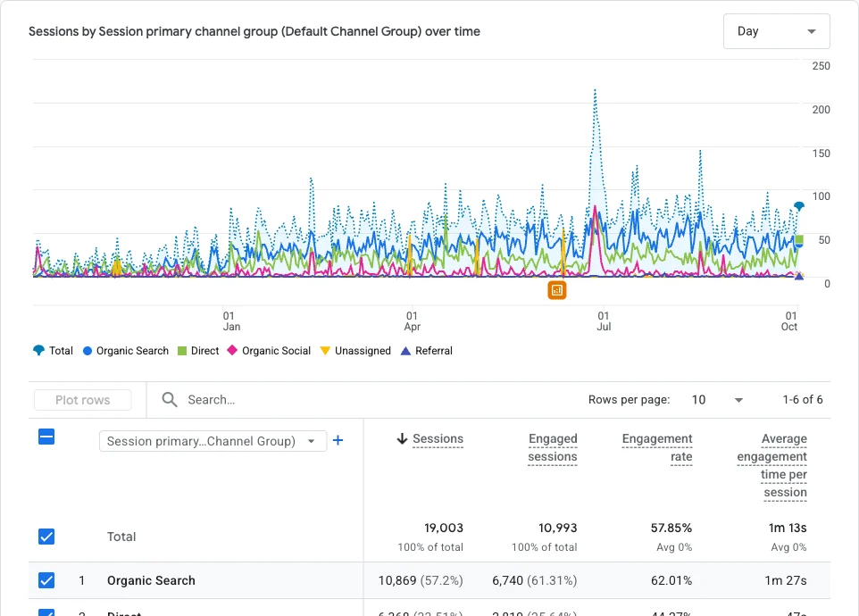Image resolution: width=859 pixels, height=616 pixels.
Task: Click the orange insights marker on the chart
Action: (556, 290)
